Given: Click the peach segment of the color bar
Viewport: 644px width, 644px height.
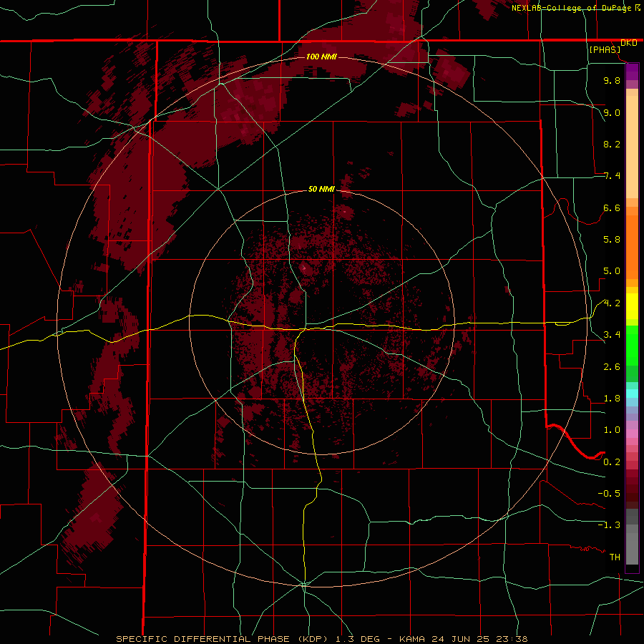Looking at the screenshot, I should 632,147.
